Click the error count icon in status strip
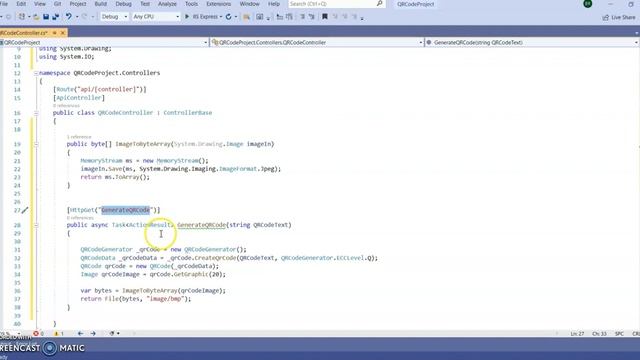 coord(36,333)
